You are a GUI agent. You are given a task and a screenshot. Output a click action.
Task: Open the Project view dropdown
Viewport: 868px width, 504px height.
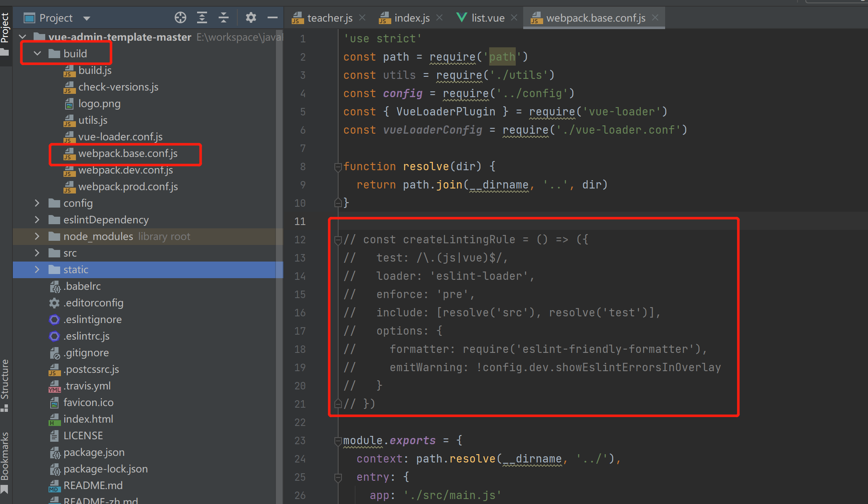(x=87, y=18)
